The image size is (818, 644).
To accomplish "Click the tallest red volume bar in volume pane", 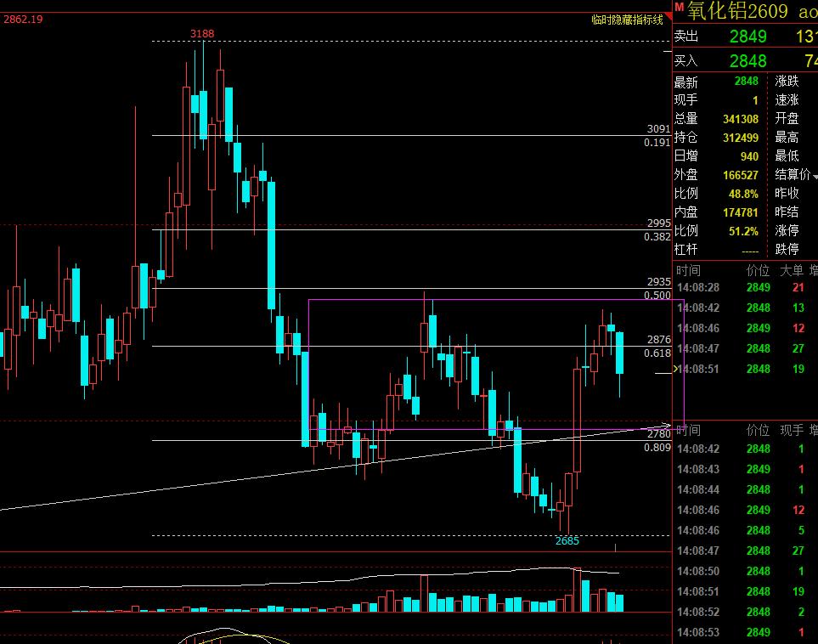I will pyautogui.click(x=577, y=590).
